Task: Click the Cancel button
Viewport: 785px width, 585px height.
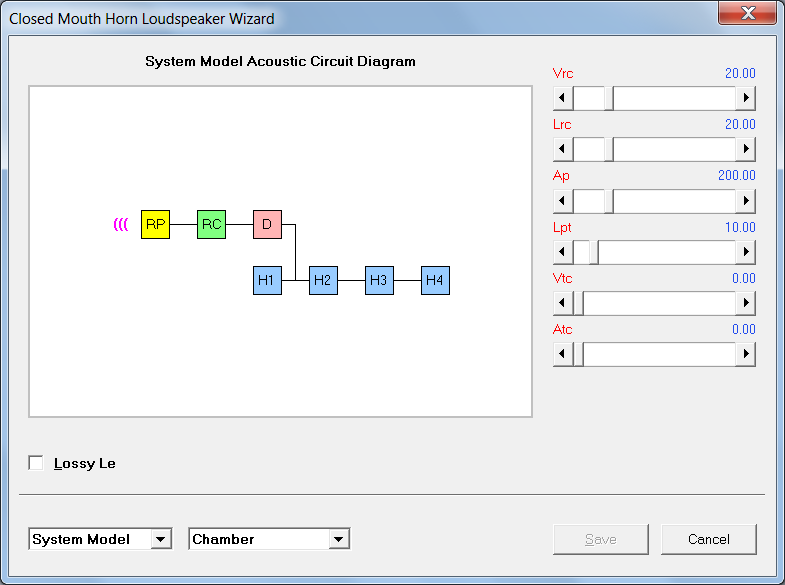Action: point(709,539)
